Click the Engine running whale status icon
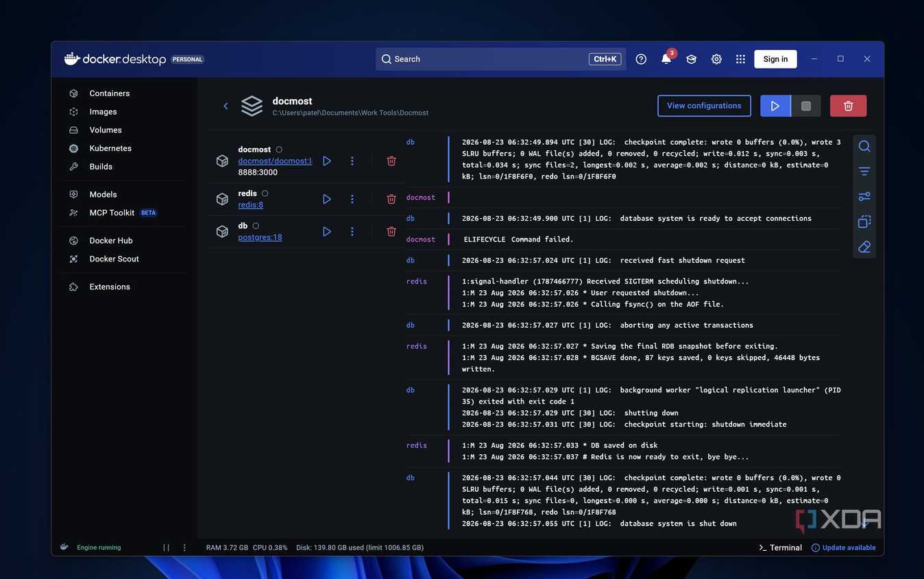Screen dimensions: 924x579 [x=64, y=547]
